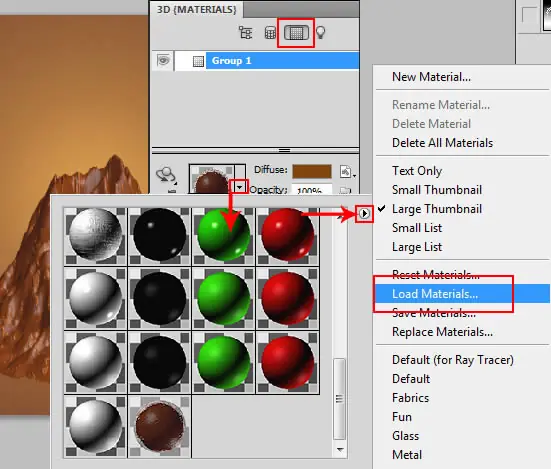
Task: Open the Diffuse texture map menu icon
Action: pyautogui.click(x=348, y=172)
